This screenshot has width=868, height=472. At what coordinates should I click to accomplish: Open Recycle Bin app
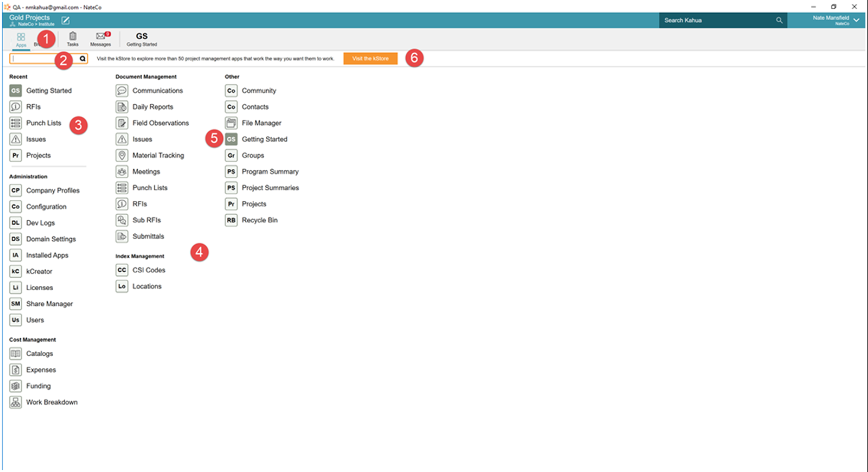(259, 220)
